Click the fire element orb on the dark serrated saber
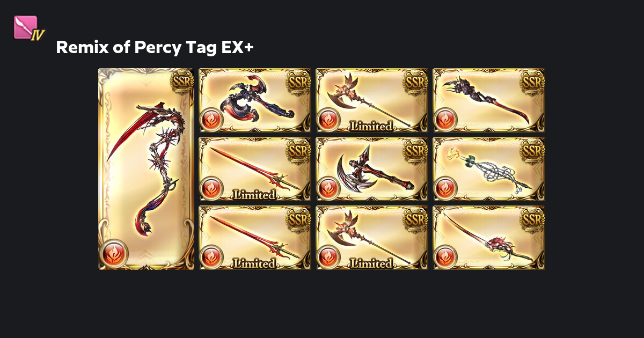 coord(445,120)
